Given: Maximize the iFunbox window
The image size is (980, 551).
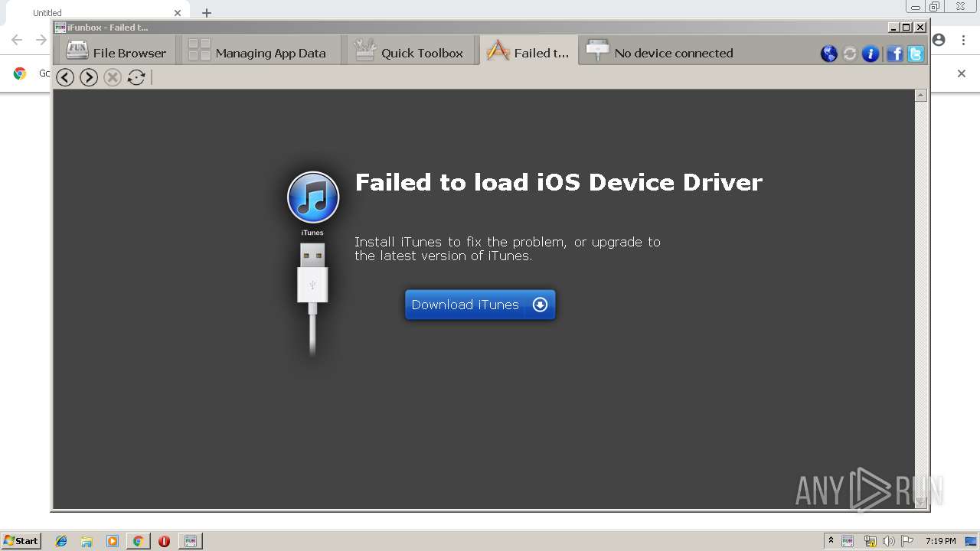Looking at the screenshot, I should (x=906, y=27).
